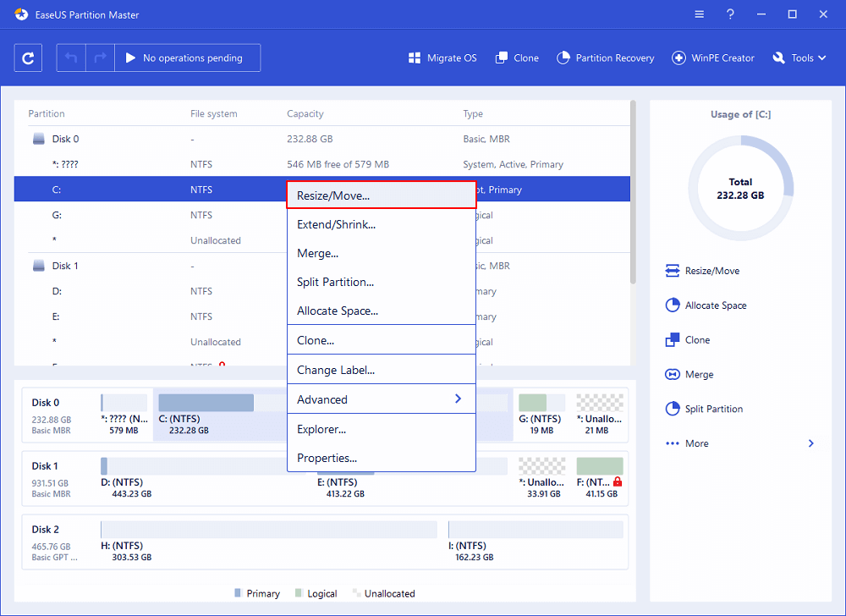
Task: Choose Merge... from context menu
Action: [382, 253]
